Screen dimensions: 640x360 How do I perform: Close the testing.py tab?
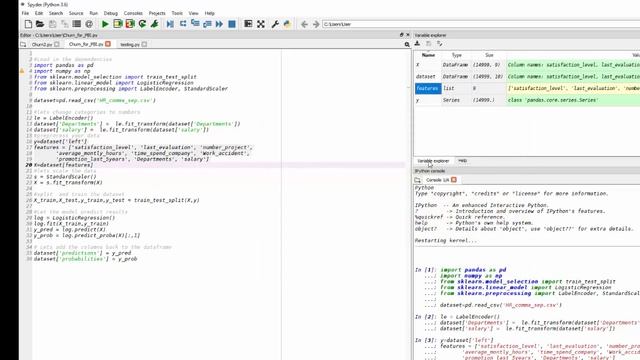click(144, 44)
